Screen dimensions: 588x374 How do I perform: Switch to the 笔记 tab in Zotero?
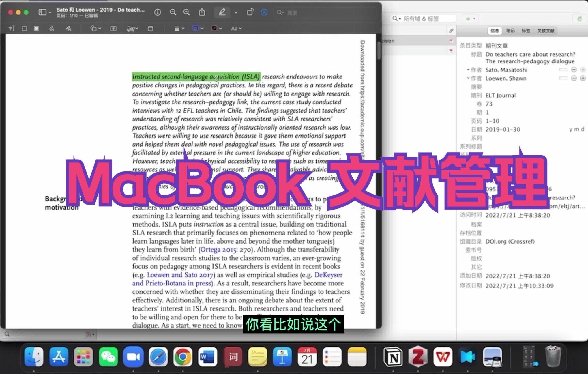(x=510, y=31)
